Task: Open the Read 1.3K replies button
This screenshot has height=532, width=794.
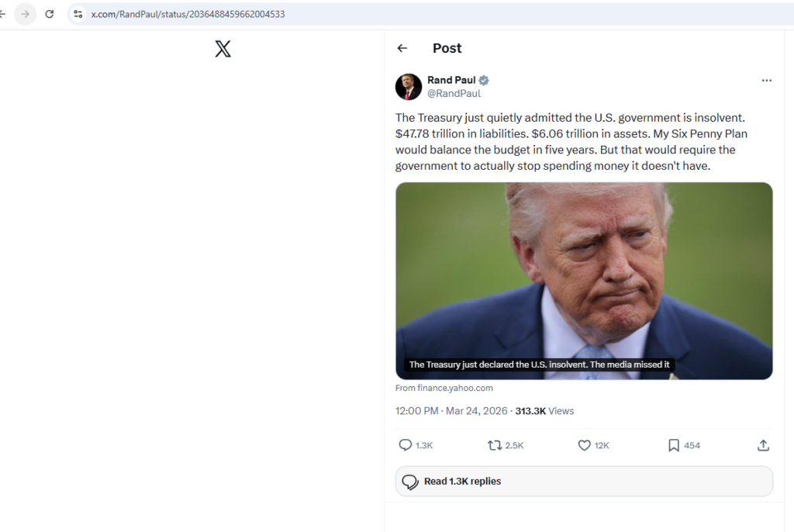Action: tap(583, 481)
